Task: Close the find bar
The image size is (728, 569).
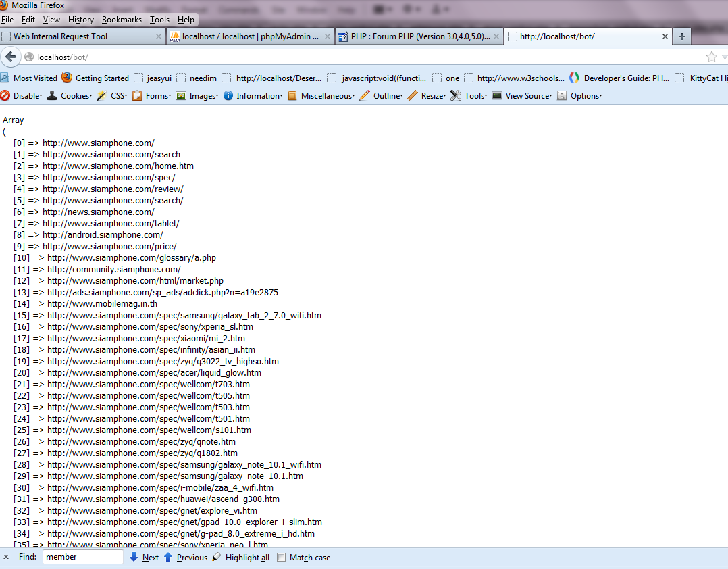Action: click(6, 557)
